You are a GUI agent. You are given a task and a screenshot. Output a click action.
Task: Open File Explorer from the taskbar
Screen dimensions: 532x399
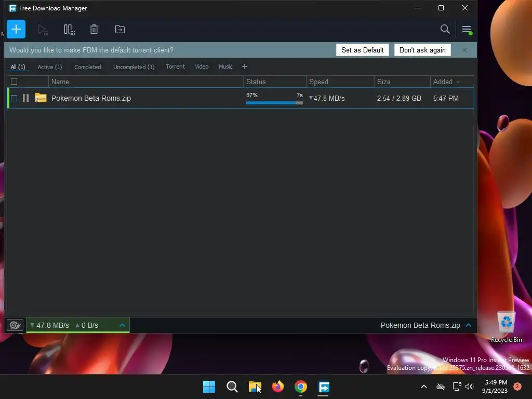[255, 387]
